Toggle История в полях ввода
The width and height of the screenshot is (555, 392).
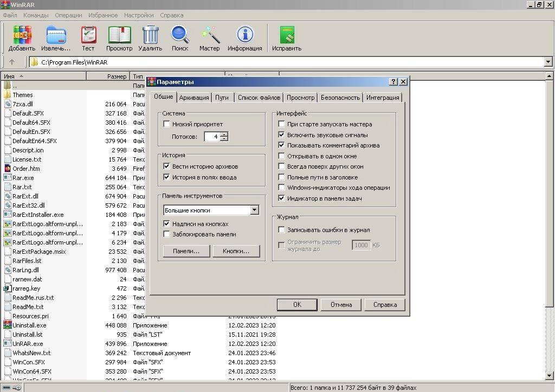(167, 177)
